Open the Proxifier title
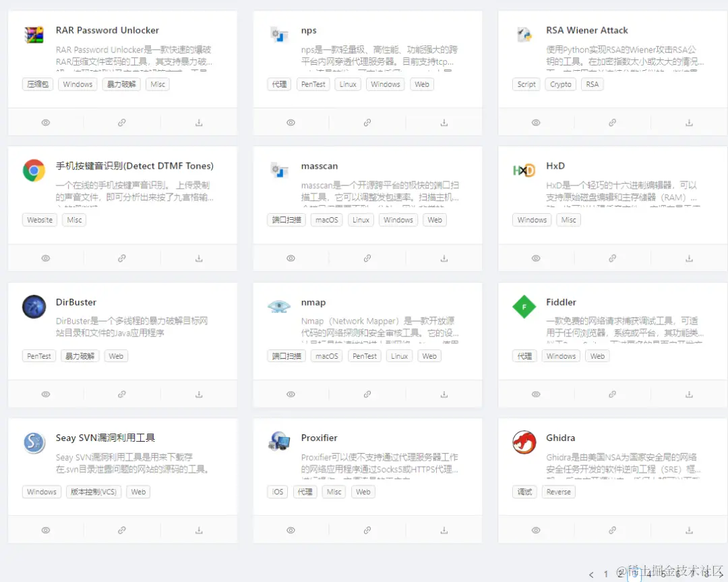The width and height of the screenshot is (728, 582). click(319, 438)
